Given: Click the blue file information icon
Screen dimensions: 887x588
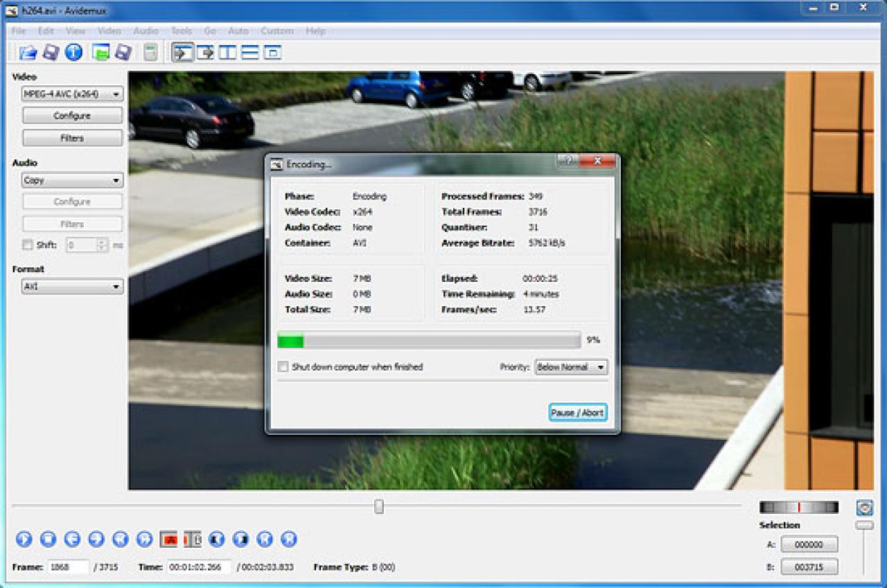Looking at the screenshot, I should tap(74, 52).
